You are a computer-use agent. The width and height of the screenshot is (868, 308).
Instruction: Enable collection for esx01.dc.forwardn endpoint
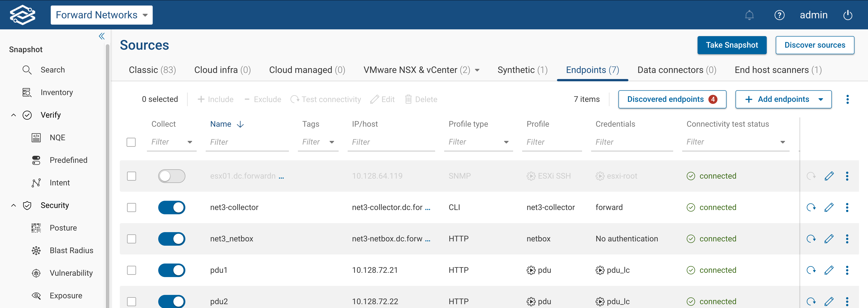click(x=172, y=176)
